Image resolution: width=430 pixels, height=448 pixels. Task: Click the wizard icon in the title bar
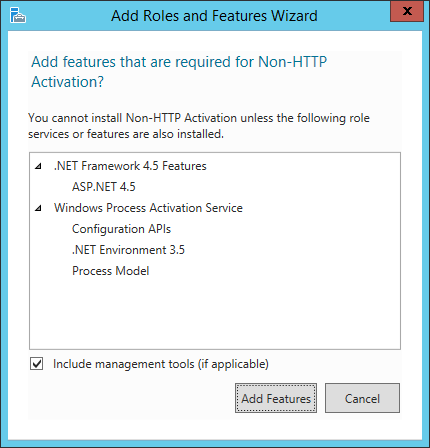pyautogui.click(x=17, y=15)
